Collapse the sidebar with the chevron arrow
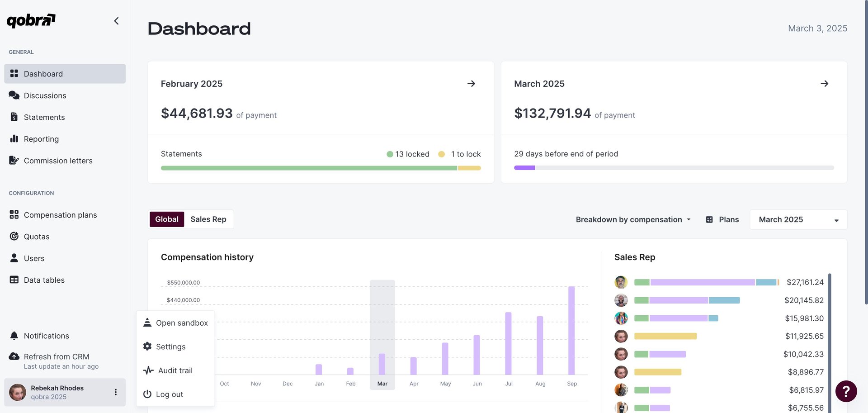This screenshot has height=413, width=868. pos(116,21)
